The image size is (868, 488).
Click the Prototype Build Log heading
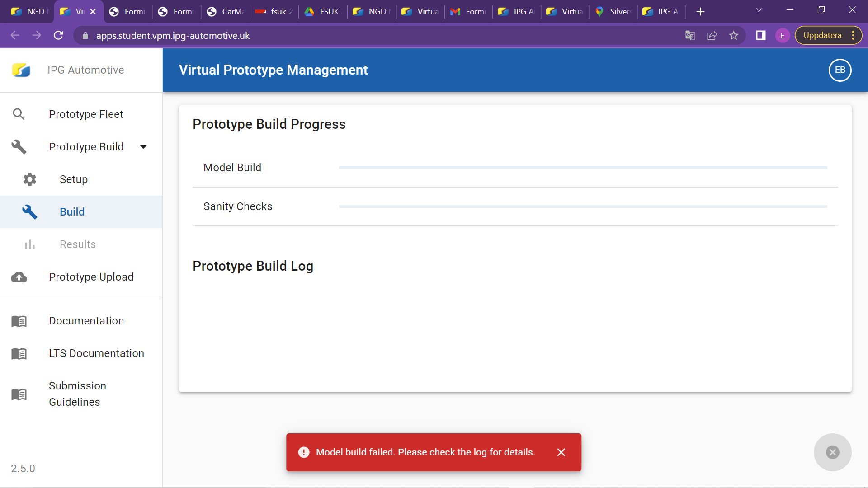[253, 266]
